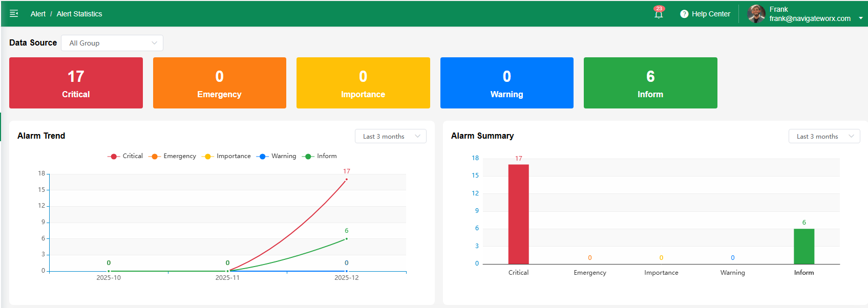Collapse the sidebar with the hamburger menu icon

pyautogui.click(x=14, y=14)
